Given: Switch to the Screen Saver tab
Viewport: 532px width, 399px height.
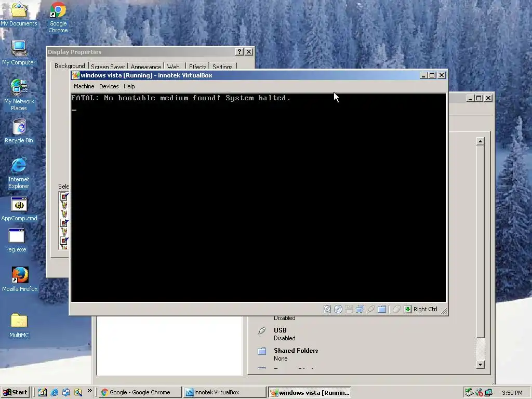Looking at the screenshot, I should (x=108, y=66).
